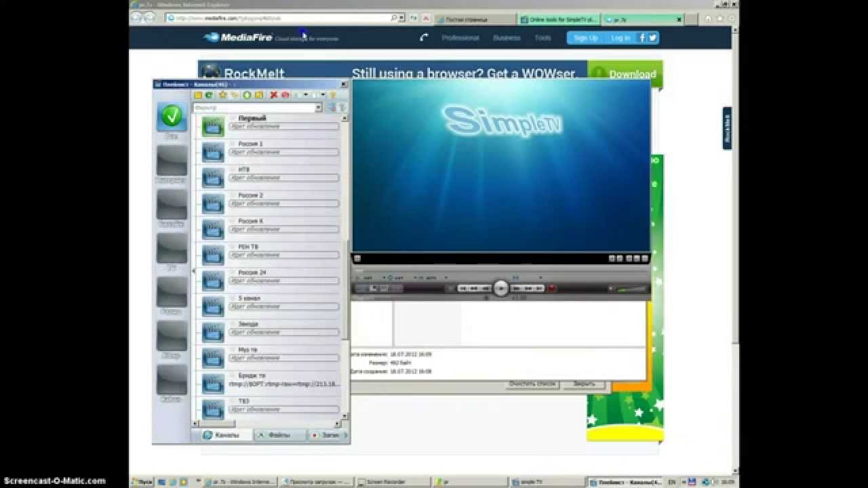Click the fullscreen icon at video bottom-left
Viewport: 868px width, 488px height.
click(x=357, y=258)
